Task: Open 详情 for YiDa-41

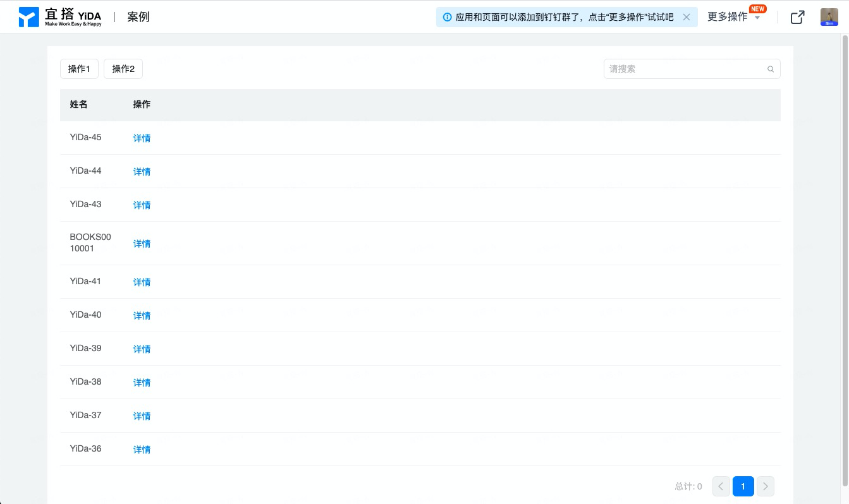Action: (142, 282)
